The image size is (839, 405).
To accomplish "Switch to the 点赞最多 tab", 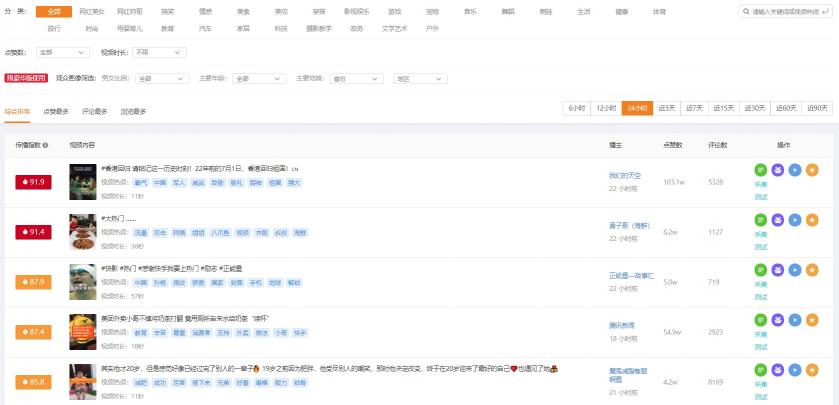I will (56, 111).
